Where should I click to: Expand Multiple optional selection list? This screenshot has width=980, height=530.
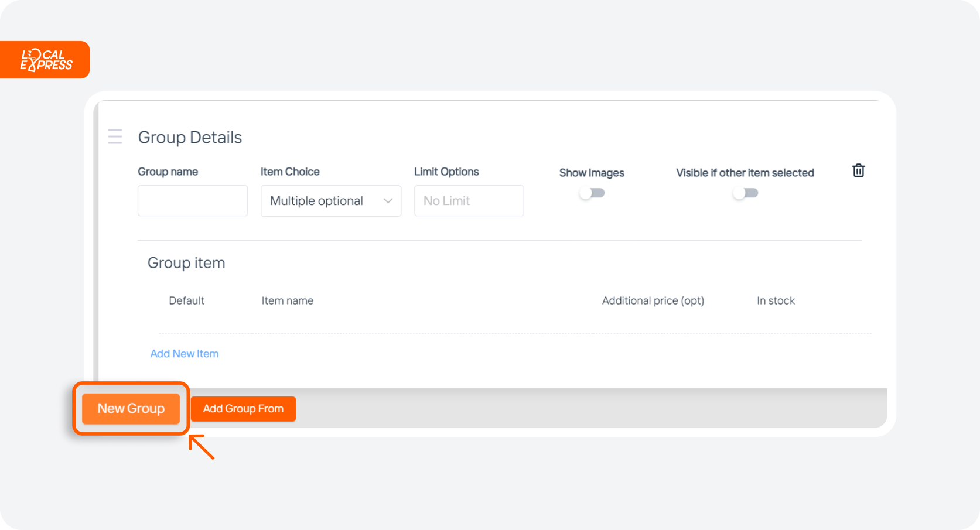tap(330, 200)
